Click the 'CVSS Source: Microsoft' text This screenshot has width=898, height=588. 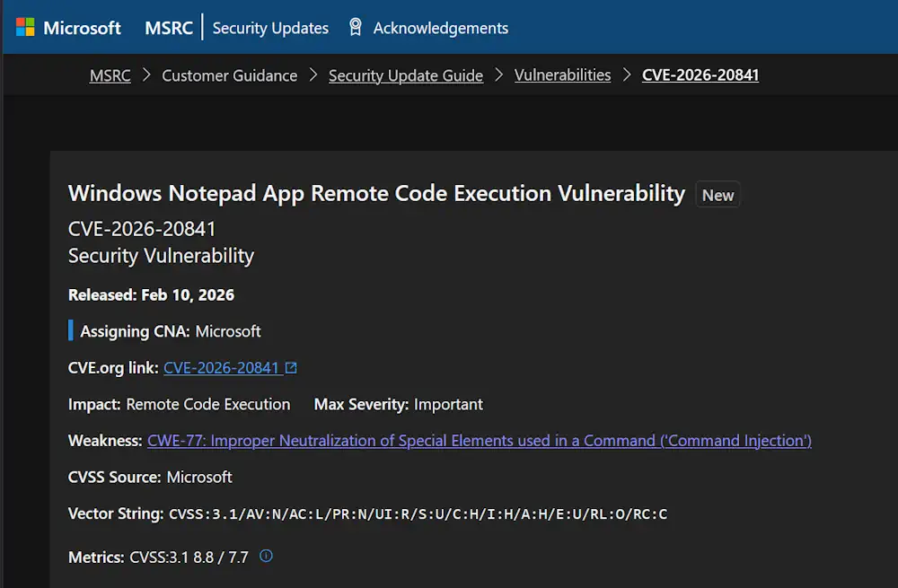[150, 477]
